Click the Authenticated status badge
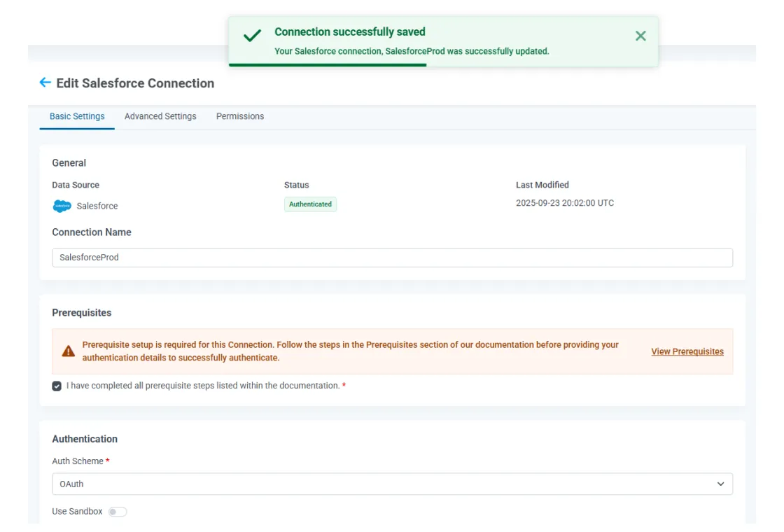 click(x=310, y=204)
